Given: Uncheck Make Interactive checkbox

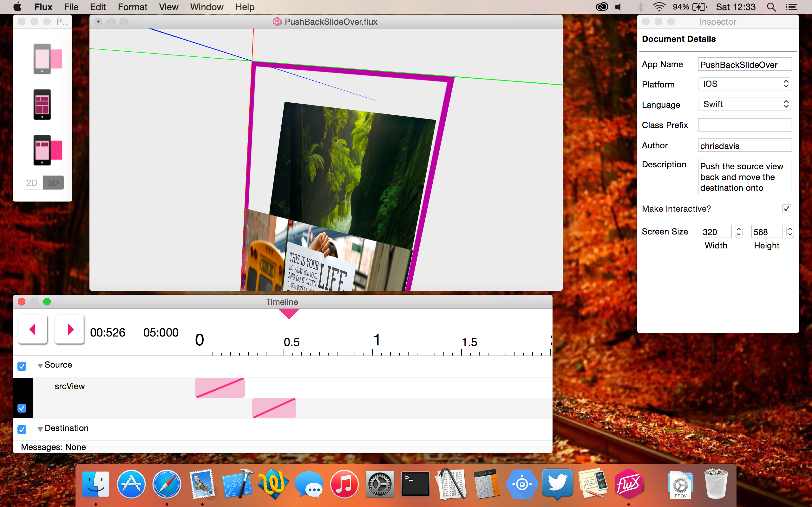Looking at the screenshot, I should coord(786,209).
